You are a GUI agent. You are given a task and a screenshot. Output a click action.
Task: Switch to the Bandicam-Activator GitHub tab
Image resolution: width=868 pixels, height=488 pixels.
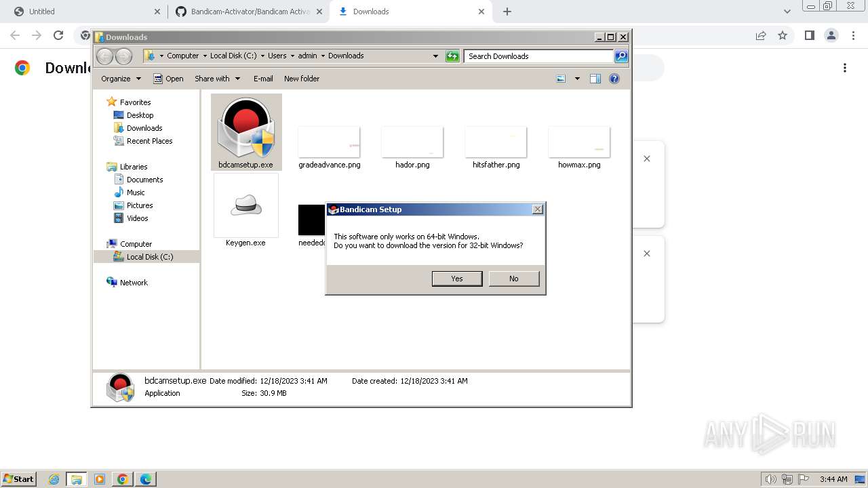point(248,12)
